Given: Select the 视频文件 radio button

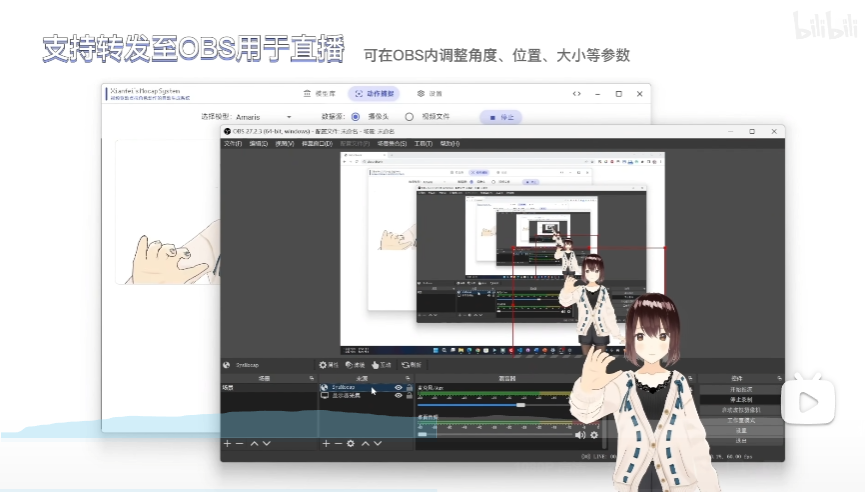Looking at the screenshot, I should tap(409, 117).
